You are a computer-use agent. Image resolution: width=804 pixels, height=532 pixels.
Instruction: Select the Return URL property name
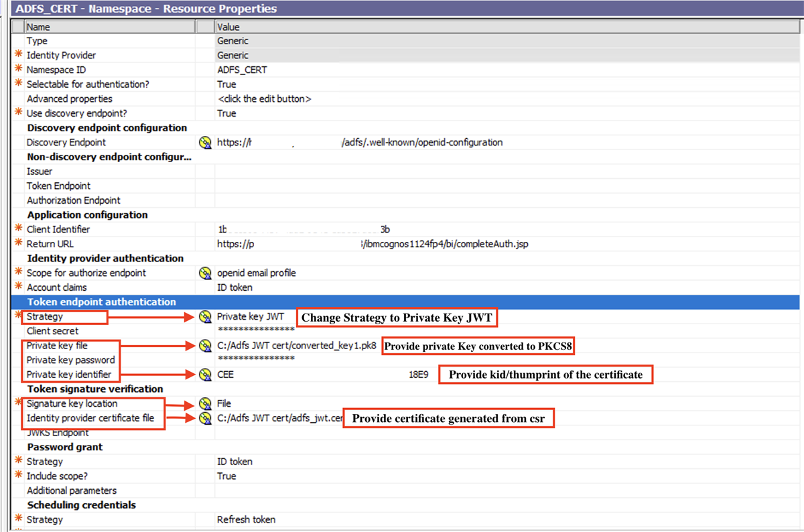coord(50,244)
